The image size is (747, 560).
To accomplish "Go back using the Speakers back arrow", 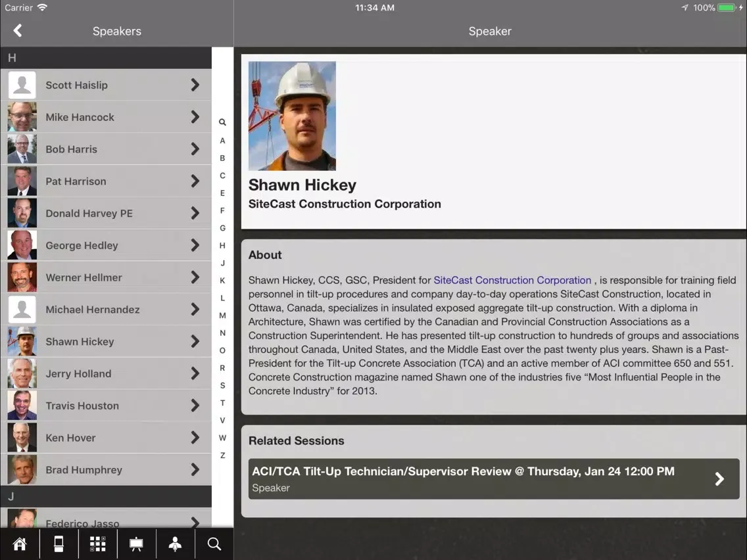I will coord(18,31).
